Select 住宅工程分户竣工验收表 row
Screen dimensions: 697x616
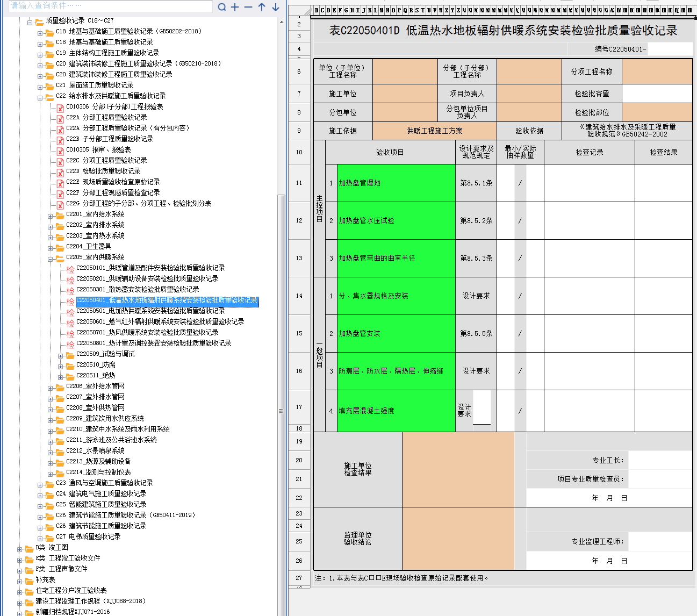point(71,590)
